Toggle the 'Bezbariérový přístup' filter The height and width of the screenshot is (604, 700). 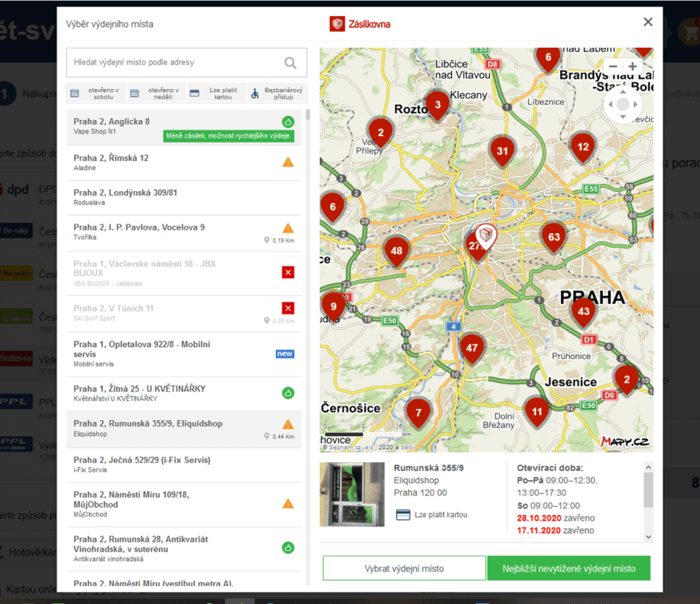pos(278,93)
